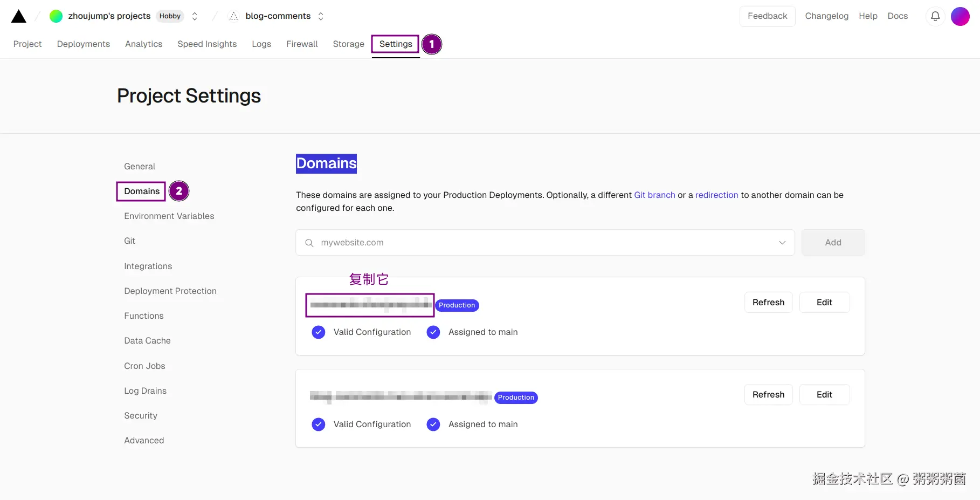Image resolution: width=980 pixels, height=500 pixels.
Task: Refresh the second production domain
Action: [x=768, y=395]
